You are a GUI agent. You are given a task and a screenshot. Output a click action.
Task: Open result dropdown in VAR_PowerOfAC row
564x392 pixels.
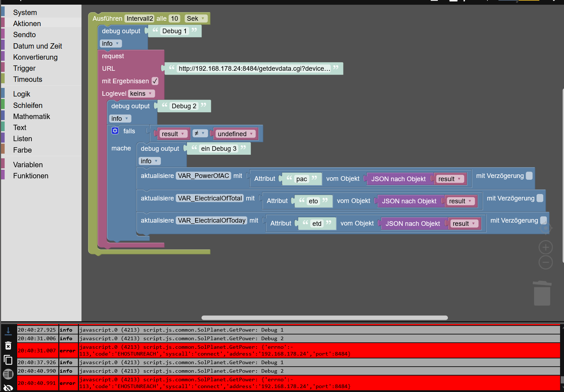[450, 179]
